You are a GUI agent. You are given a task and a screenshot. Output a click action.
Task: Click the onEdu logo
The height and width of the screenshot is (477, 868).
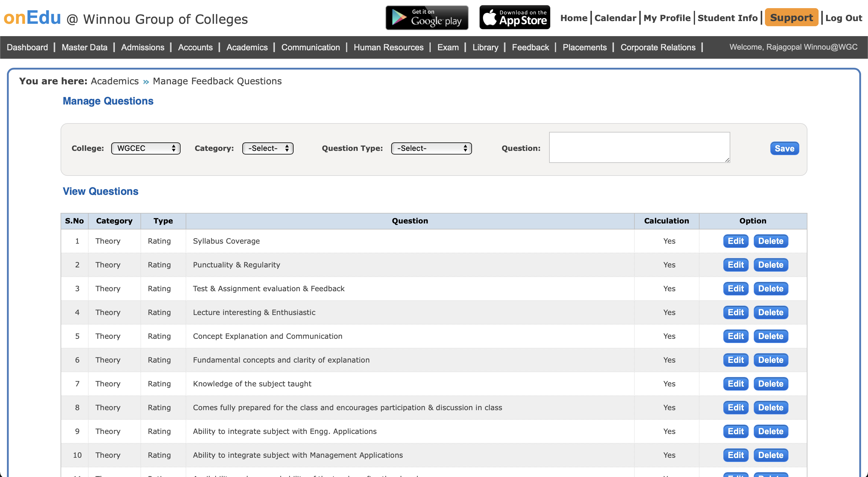[x=32, y=18]
